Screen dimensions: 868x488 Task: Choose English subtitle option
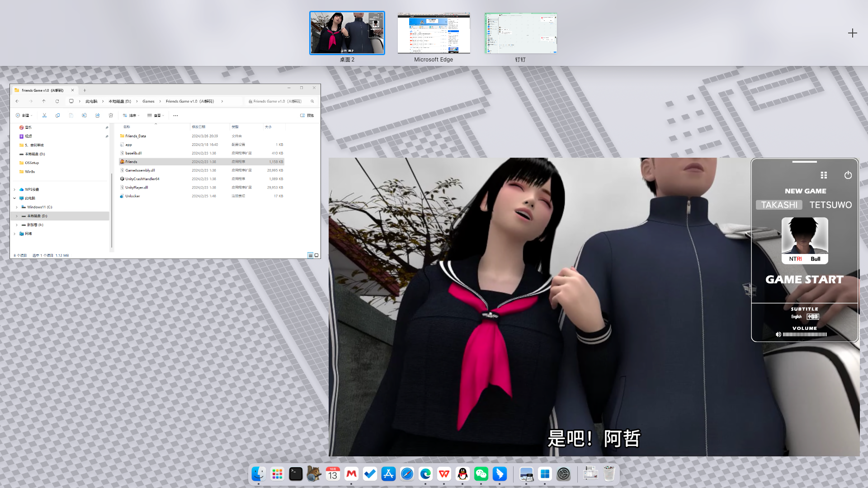(797, 317)
